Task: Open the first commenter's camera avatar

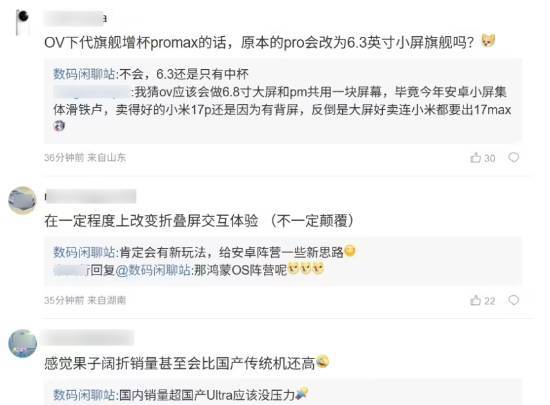Action: [x=22, y=22]
